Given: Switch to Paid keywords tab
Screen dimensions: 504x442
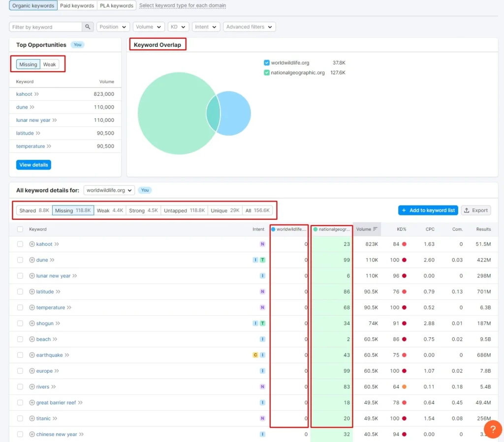Looking at the screenshot, I should pyautogui.click(x=77, y=5).
